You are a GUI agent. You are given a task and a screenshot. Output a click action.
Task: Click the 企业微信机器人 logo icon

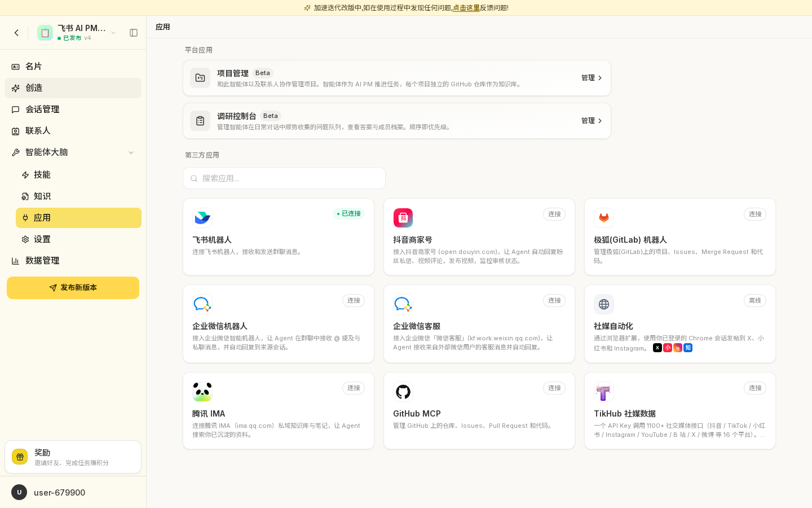[x=202, y=304]
